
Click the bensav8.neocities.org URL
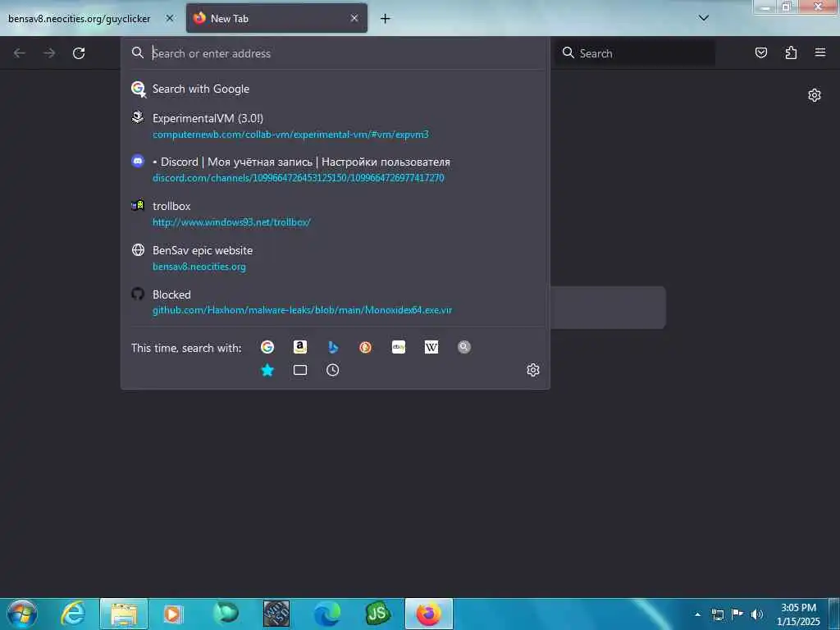[x=199, y=267]
